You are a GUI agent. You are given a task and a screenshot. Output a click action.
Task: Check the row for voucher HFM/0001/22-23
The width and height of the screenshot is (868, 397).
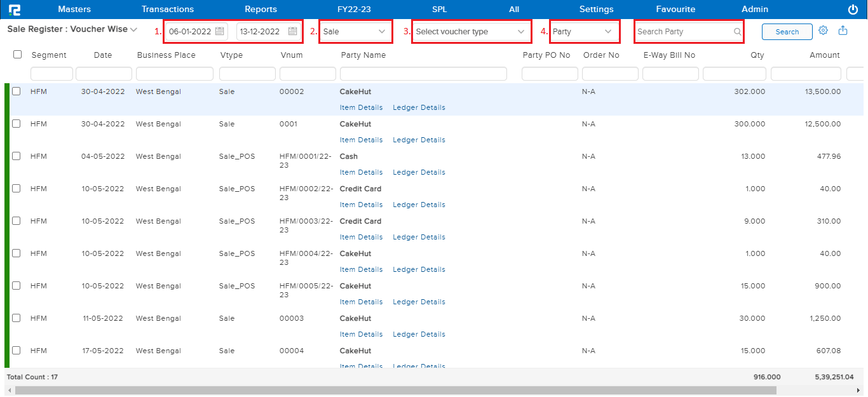point(17,156)
